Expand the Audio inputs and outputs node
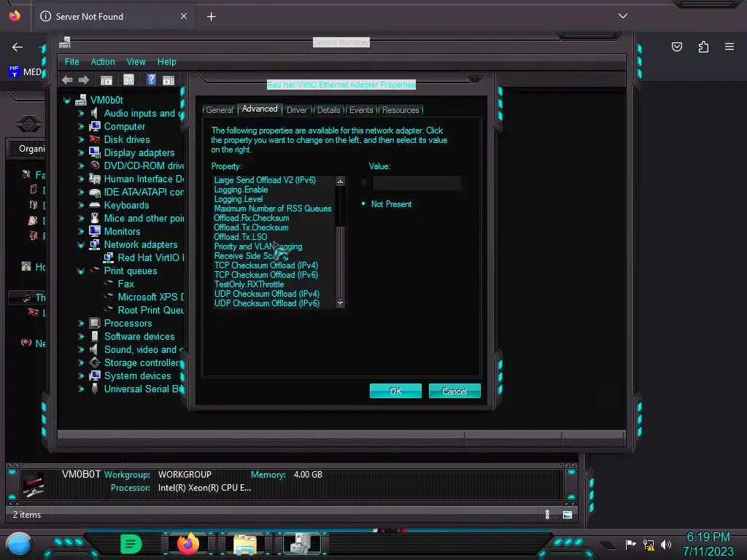 (81, 113)
